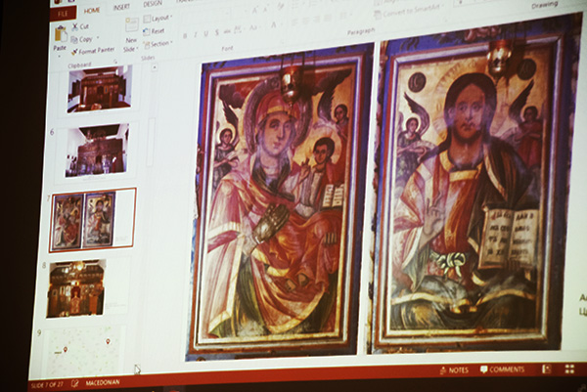The width and height of the screenshot is (587, 392).
Task: Click the Cut scissors icon
Action: pos(75,26)
